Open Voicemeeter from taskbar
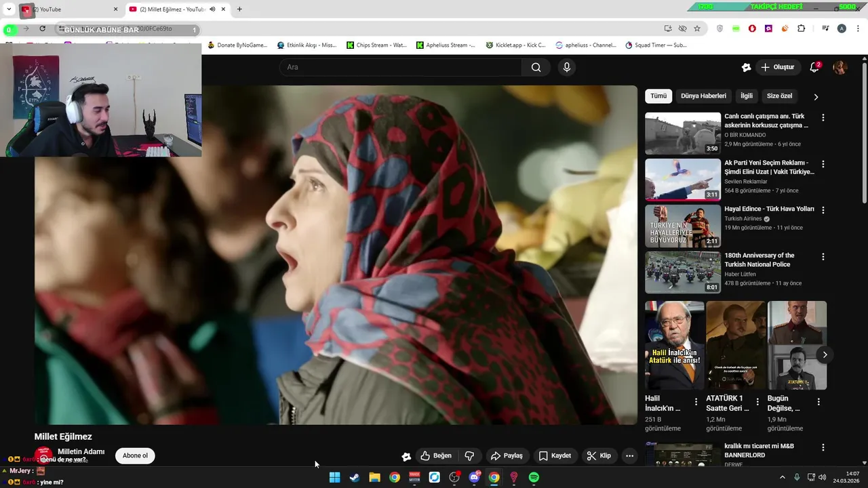 click(414, 477)
